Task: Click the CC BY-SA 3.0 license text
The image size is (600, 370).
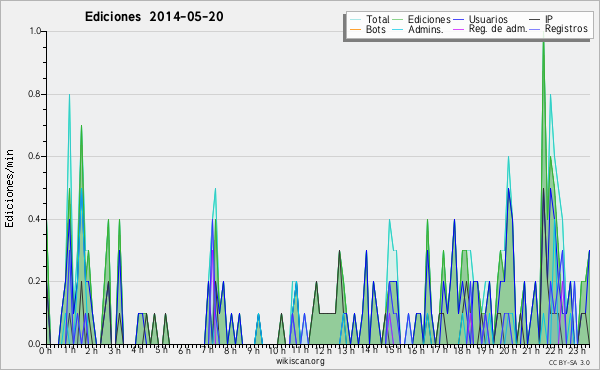Action: click(569, 362)
